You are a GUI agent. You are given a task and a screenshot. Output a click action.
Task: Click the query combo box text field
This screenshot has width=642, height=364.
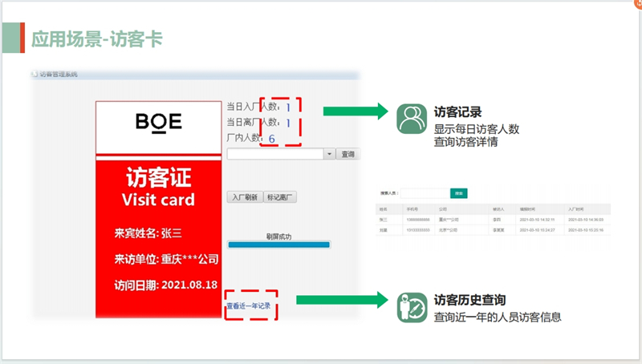point(275,154)
